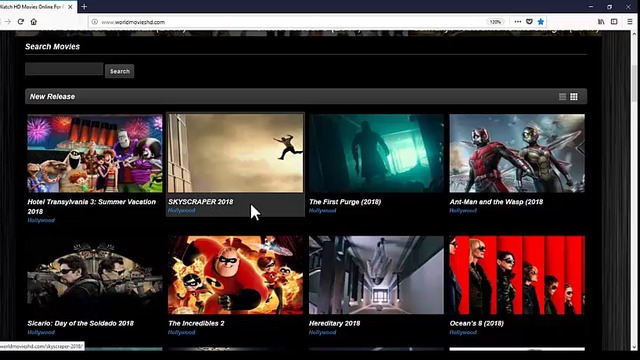Click the SKYSCRAPER 2018 title link
The height and width of the screenshot is (360, 640).
pos(200,202)
